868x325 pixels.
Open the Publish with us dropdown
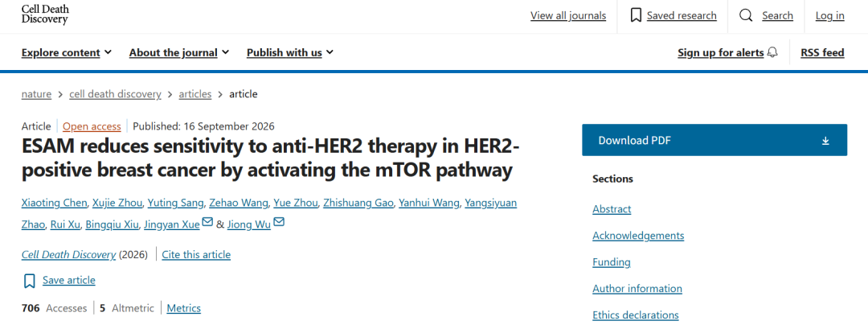tap(290, 52)
